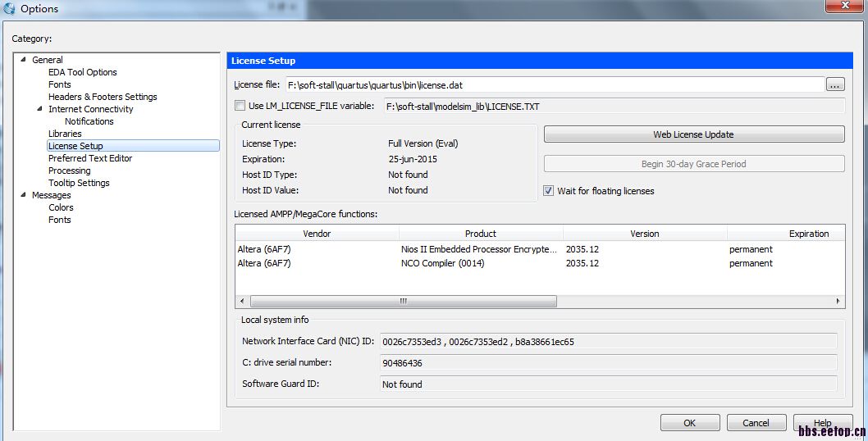The width and height of the screenshot is (868, 441).
Task: Open Fonts under General category
Action: tap(59, 84)
